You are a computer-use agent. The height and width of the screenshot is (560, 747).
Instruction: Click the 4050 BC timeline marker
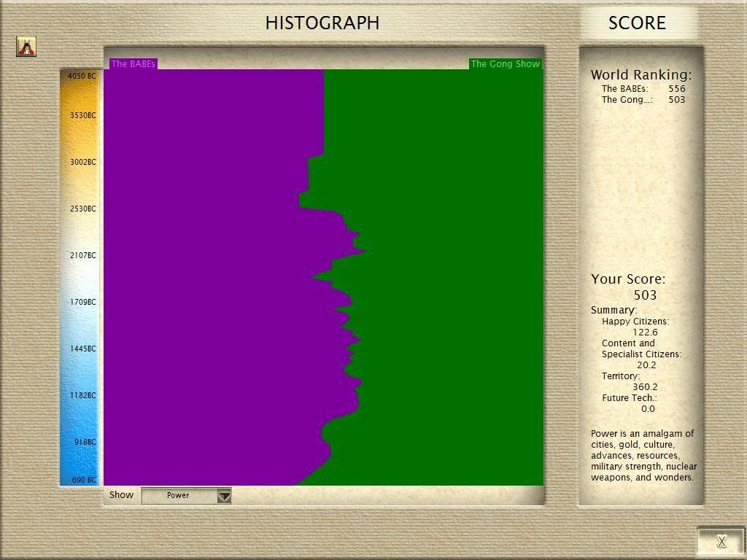click(82, 76)
